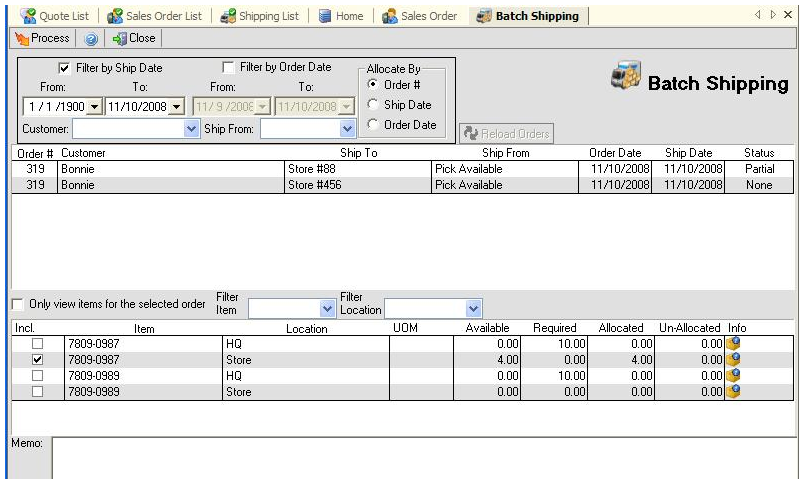The image size is (806, 486).
Task: Check Only view items for selected order
Action: (17, 304)
